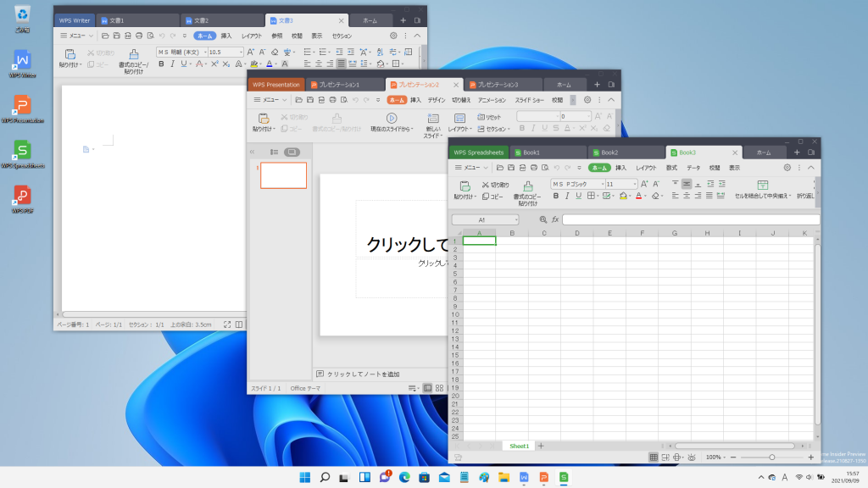The width and height of the screenshot is (868, 488).
Task: Click Italic in the Writer window ribbon
Action: coord(172,64)
